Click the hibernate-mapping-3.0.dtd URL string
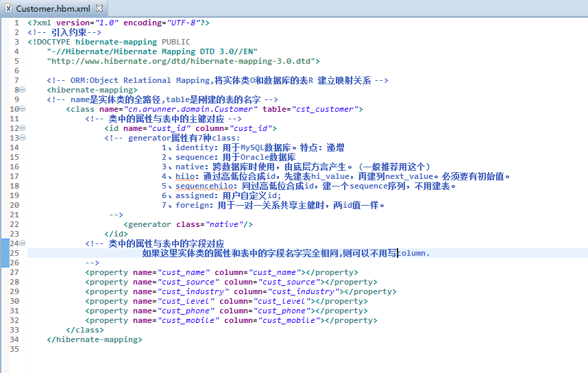The width and height of the screenshot is (588, 373). coord(181,61)
